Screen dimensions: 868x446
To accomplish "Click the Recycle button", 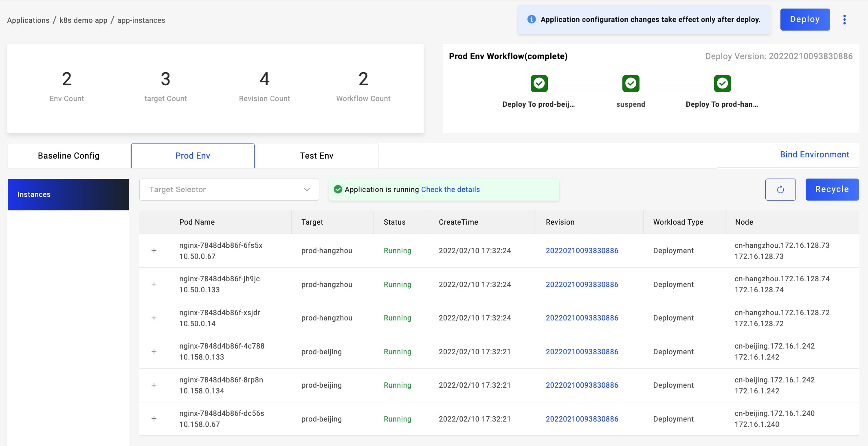I will pos(832,190).
